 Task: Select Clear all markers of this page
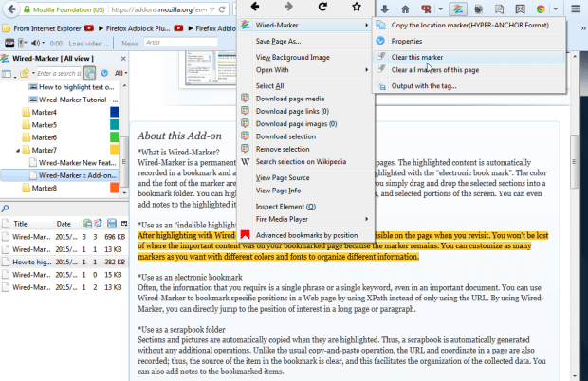pos(469,70)
